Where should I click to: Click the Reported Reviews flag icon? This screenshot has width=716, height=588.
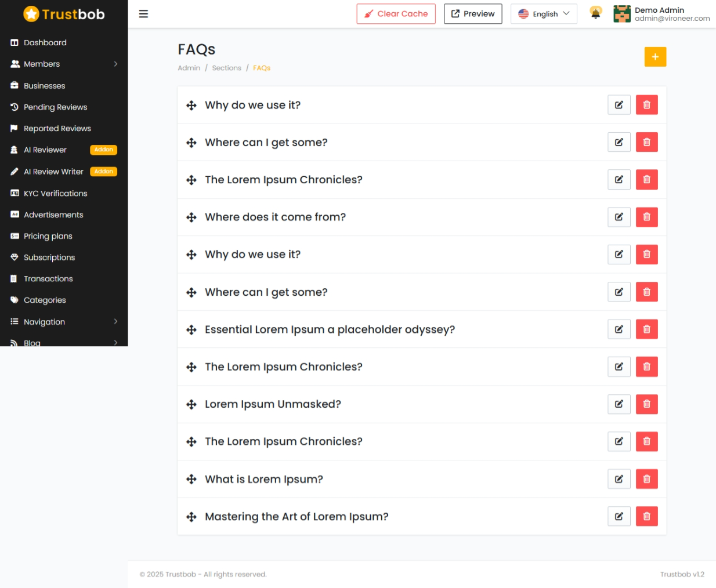click(15, 129)
